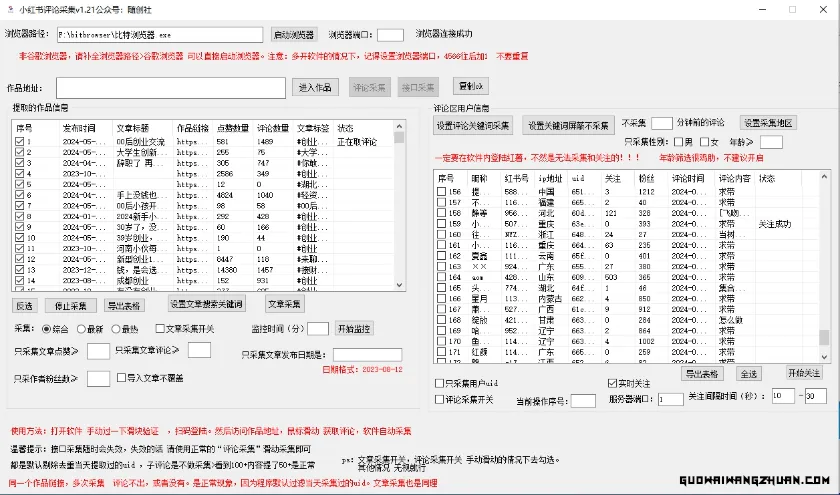This screenshot has height=495, width=840.
Task: Focus the 浏览器路径 path field
Action: 160,35
